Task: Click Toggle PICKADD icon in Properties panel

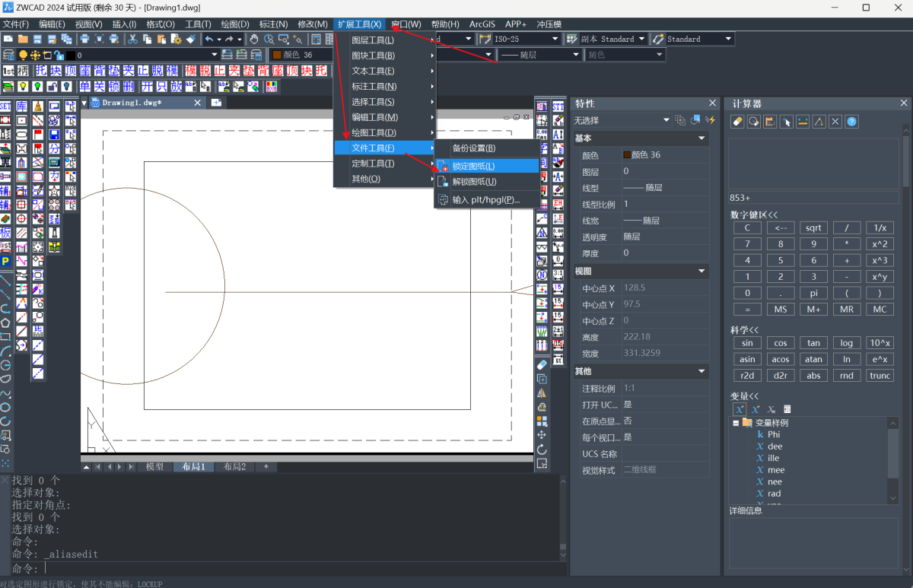Action: point(679,120)
